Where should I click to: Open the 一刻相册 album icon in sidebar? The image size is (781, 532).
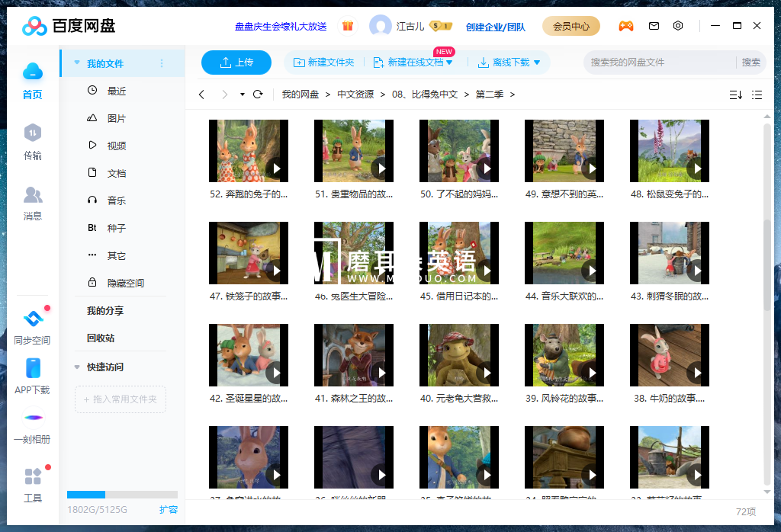click(32, 418)
